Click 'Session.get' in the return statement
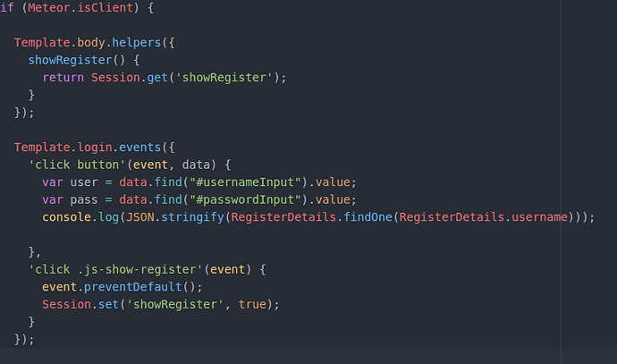This screenshot has height=364, width=617. tap(130, 78)
